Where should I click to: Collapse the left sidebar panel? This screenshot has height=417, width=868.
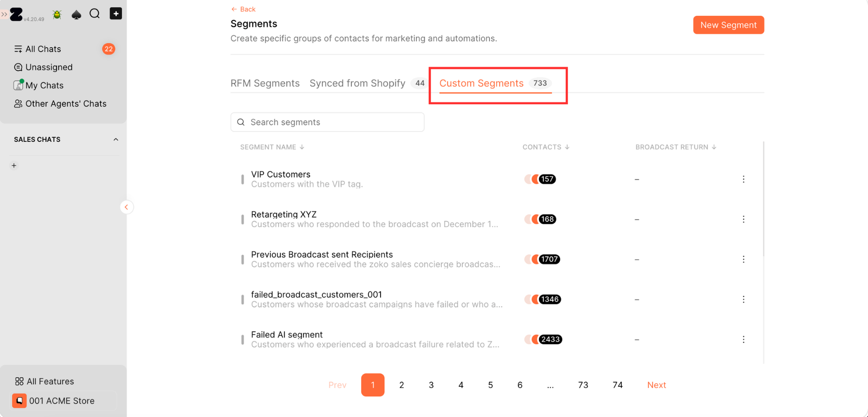point(126,207)
